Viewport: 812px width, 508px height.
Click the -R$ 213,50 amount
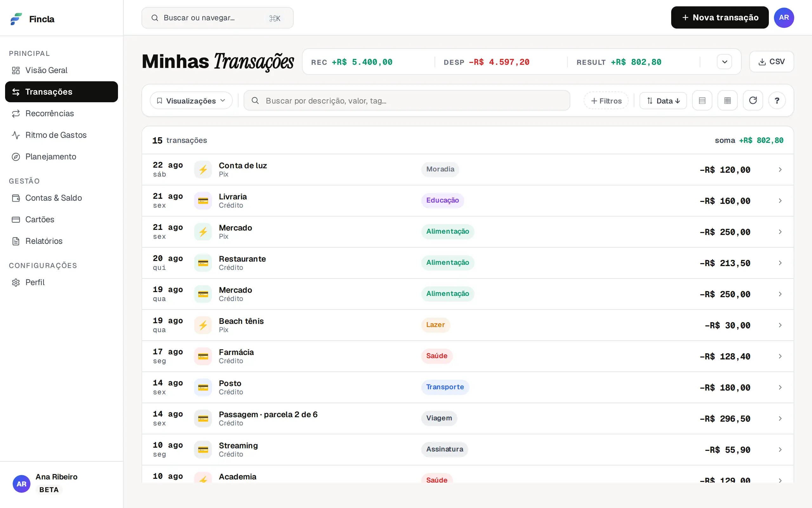(725, 264)
